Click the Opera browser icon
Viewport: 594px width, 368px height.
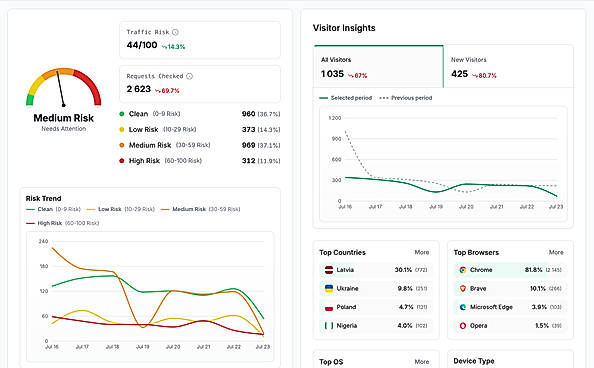coord(463,326)
